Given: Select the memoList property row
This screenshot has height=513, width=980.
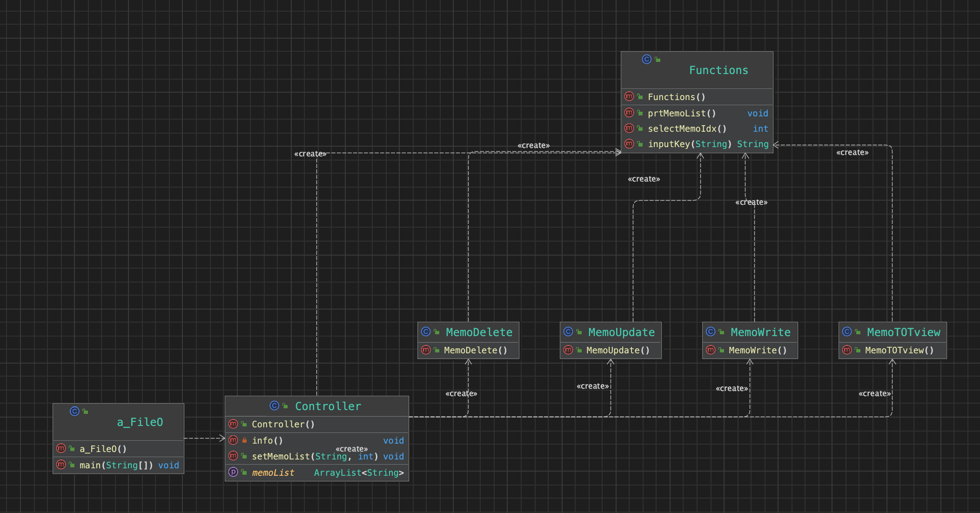Looking at the screenshot, I should (317, 472).
